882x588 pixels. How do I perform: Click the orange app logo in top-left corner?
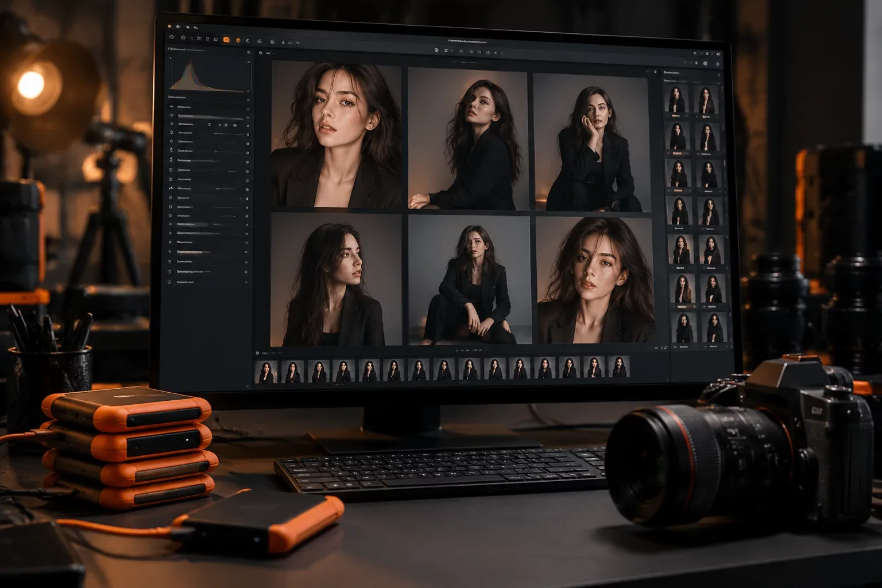[169, 26]
